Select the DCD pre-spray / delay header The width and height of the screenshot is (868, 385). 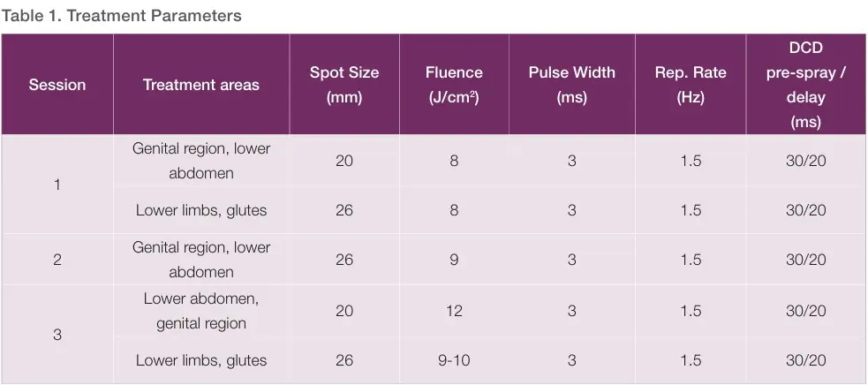(805, 85)
